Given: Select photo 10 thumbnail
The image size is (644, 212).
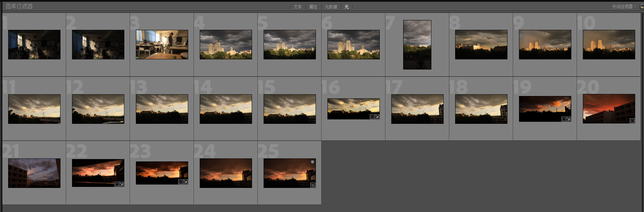Looking at the screenshot, I should pyautogui.click(x=609, y=44).
